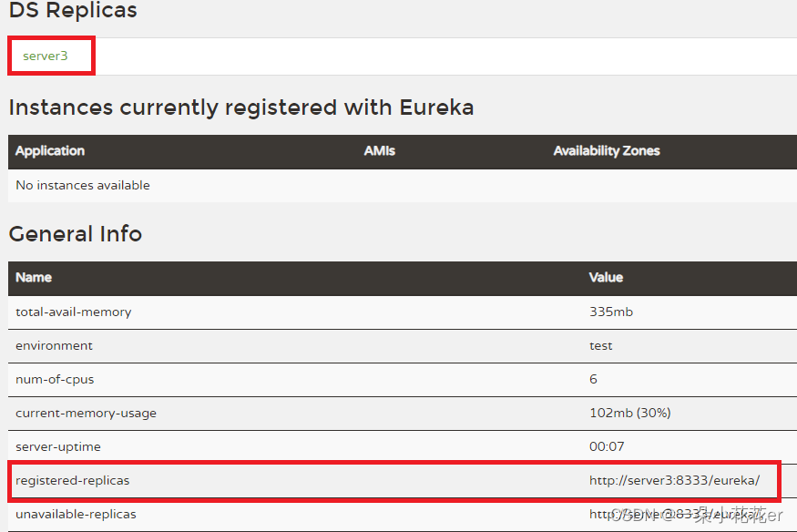This screenshot has width=797, height=532.
Task: Select the 'DS Replicas' heading
Action: [x=73, y=10]
